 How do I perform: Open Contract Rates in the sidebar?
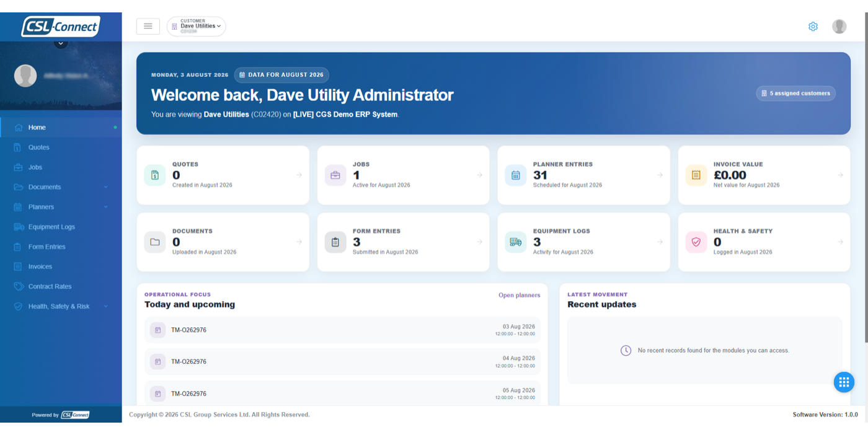(x=61, y=286)
